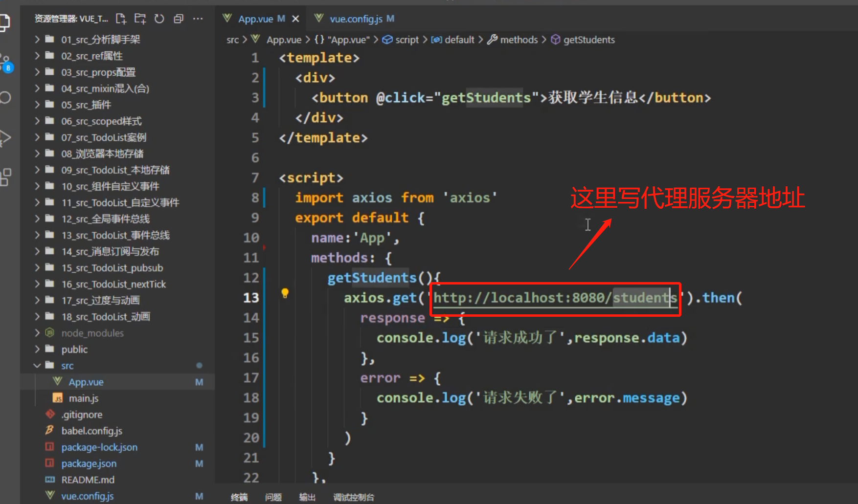The image size is (858, 504).
Task: Click the New File icon in explorer header
Action: point(121,19)
